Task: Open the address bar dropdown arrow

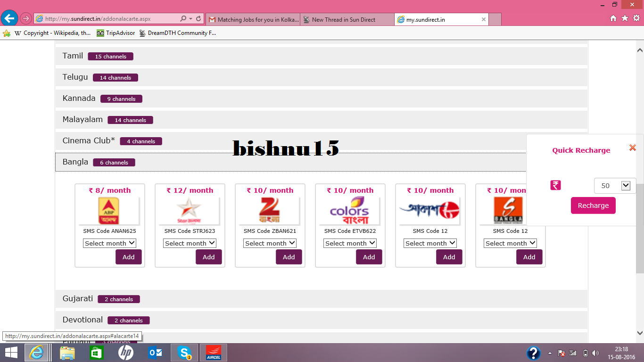Action: point(190,19)
